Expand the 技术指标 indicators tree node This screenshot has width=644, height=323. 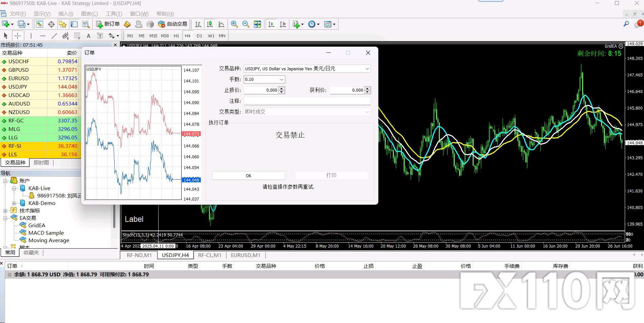tap(5, 211)
